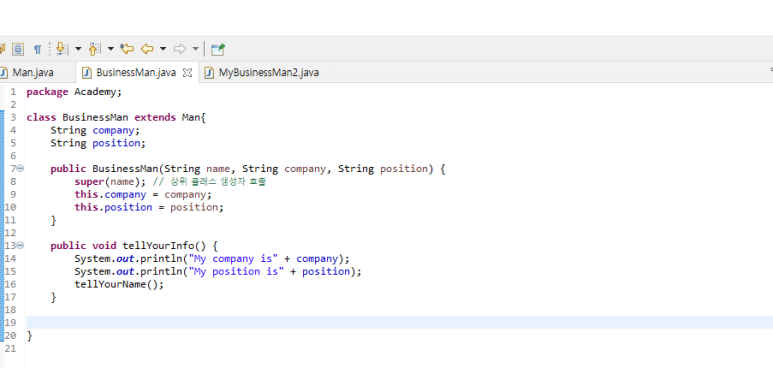Click 'public void' on line 13
Image resolution: width=773 pixels, height=368 pixels.
83,246
